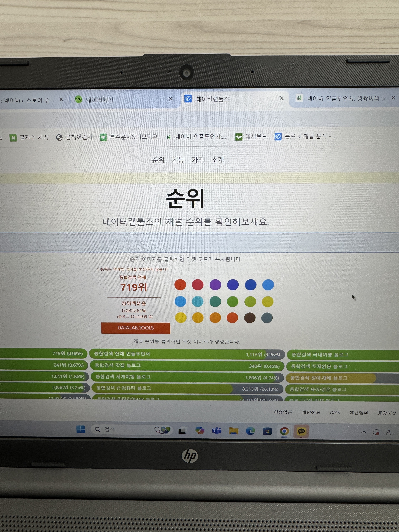Click the sync status tray icon
Screen dimensions: 399x532
click(376, 432)
